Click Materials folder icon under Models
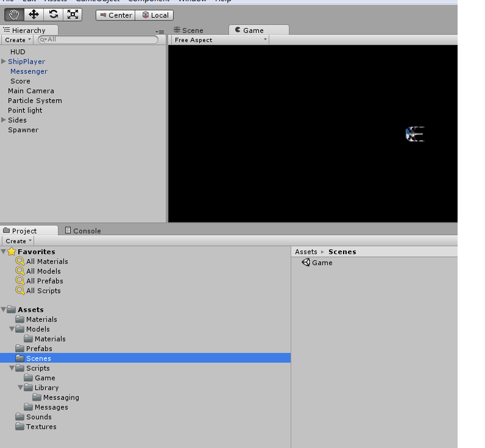The image size is (485, 448). (29, 338)
